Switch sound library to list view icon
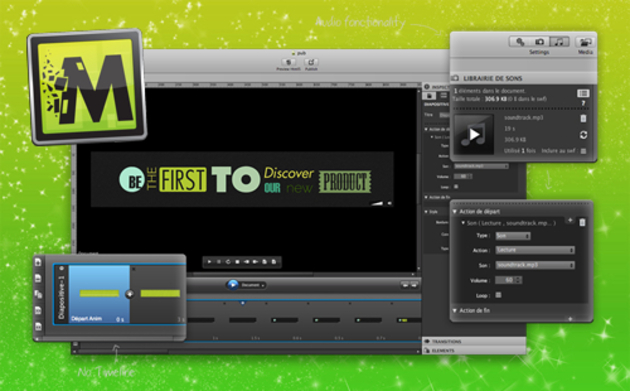 click(x=583, y=93)
